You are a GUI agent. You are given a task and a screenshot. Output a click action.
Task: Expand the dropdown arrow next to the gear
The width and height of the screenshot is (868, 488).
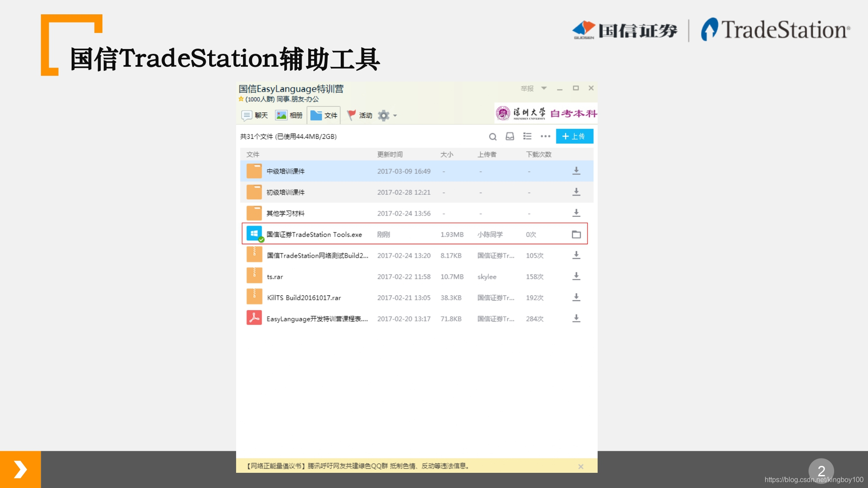tap(395, 116)
